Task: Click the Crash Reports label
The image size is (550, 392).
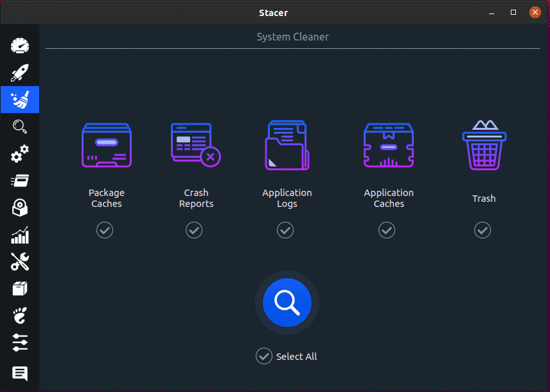Action: click(x=196, y=199)
